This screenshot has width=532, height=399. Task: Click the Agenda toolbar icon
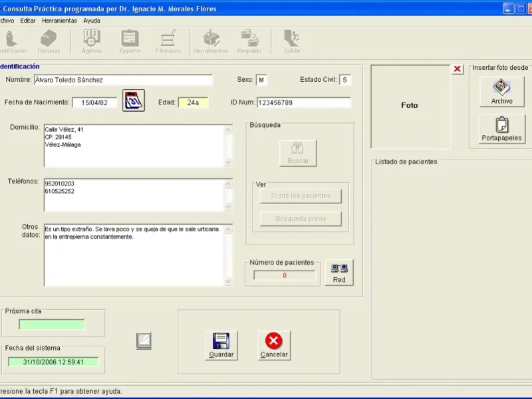coord(92,42)
